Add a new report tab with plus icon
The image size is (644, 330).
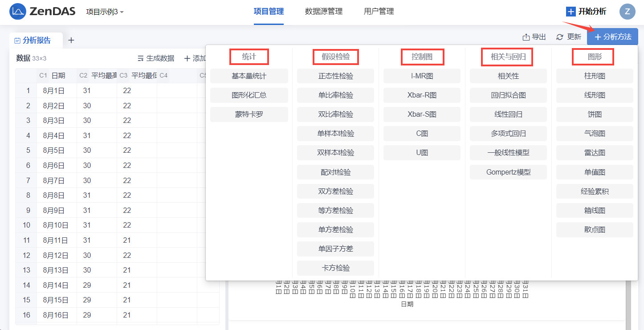(71, 40)
